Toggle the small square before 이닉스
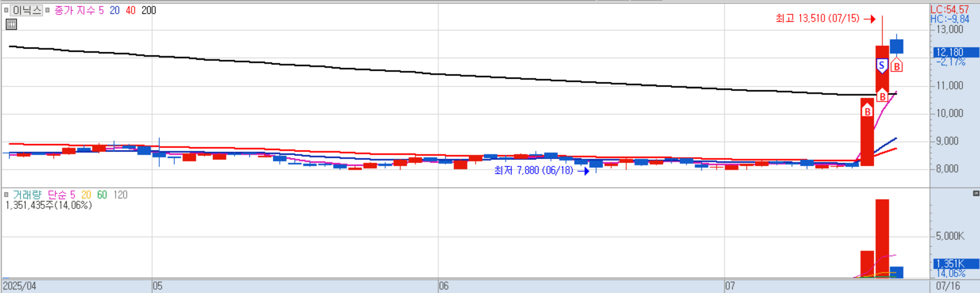Screen dimensions: 980x293 pos(6,10)
